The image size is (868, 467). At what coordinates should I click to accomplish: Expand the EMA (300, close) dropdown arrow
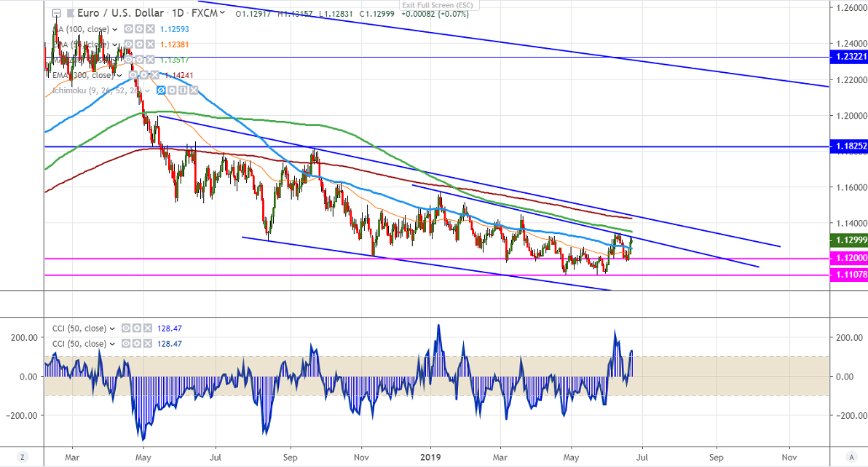120,76
